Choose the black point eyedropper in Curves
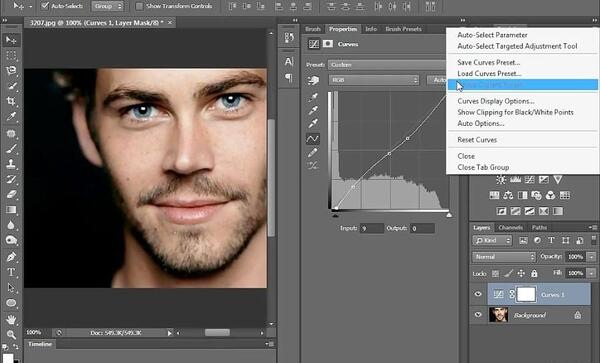600x363 pixels. tap(313, 97)
